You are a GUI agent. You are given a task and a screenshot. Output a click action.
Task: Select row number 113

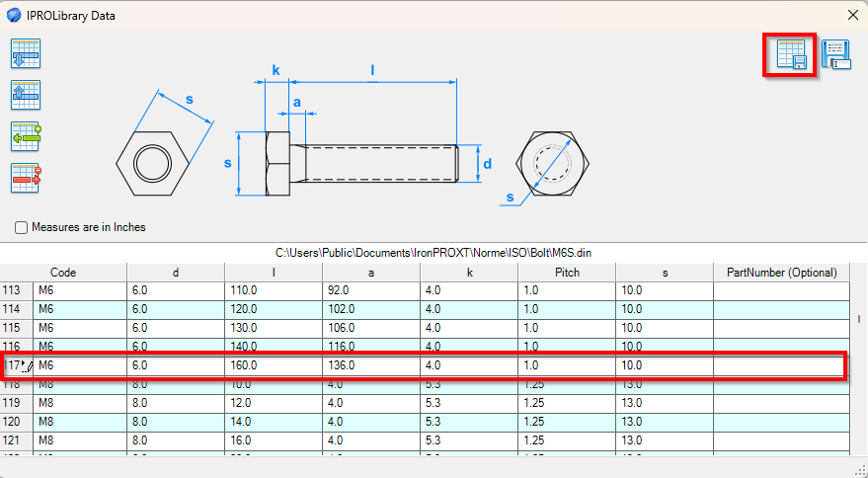coord(16,290)
